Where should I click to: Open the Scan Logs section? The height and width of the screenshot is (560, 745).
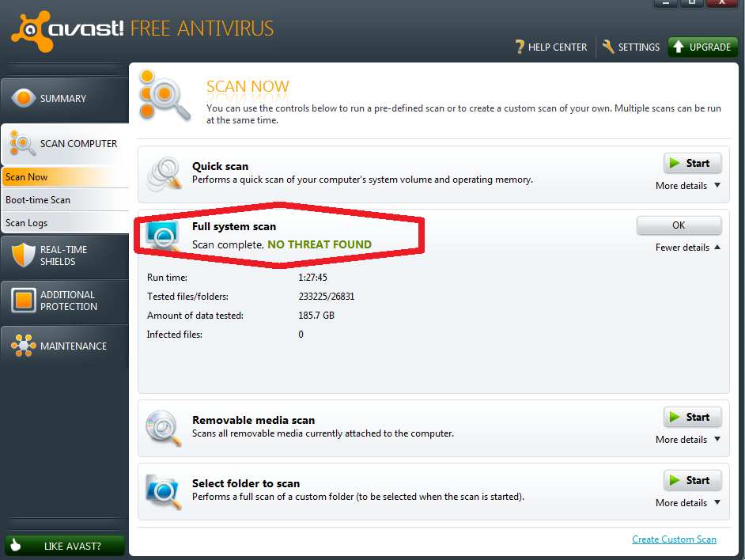[x=28, y=222]
